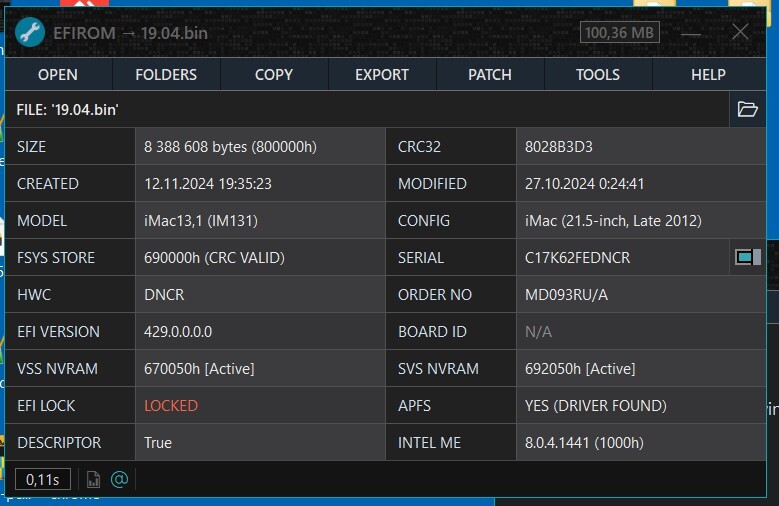Click the EFI LOCK label cell
779x506 pixels.
pyautogui.click(x=70, y=405)
